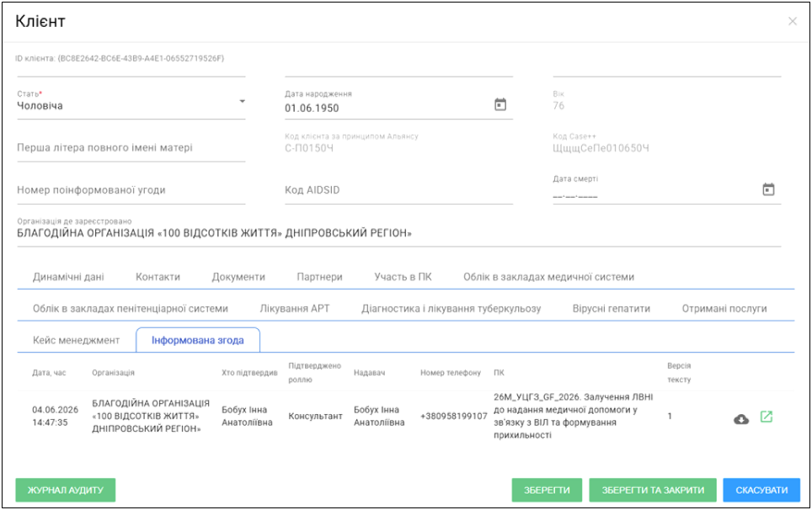Click the Номер телефону column header
Viewport: 812px width, 510px height.
click(451, 373)
